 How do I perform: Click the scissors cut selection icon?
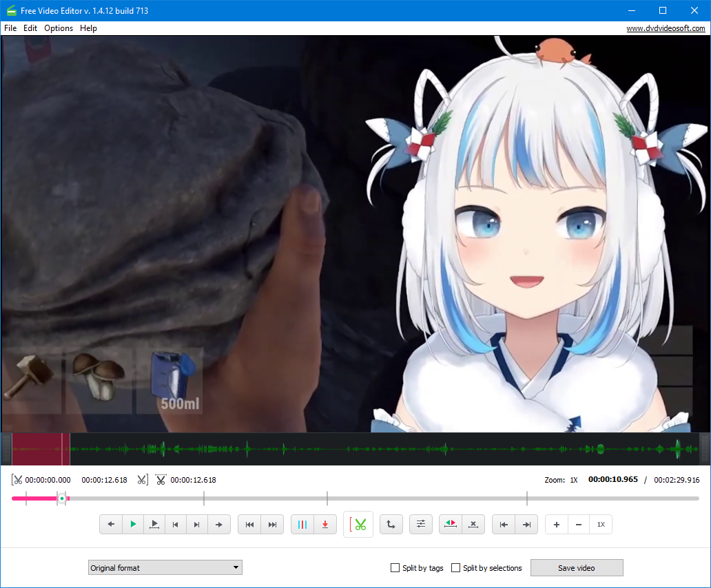(x=358, y=525)
